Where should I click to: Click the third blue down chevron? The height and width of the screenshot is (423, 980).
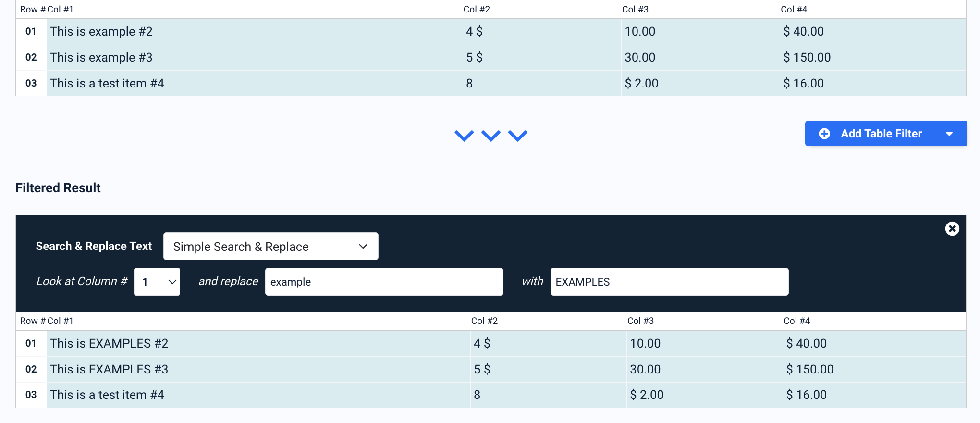tap(518, 136)
